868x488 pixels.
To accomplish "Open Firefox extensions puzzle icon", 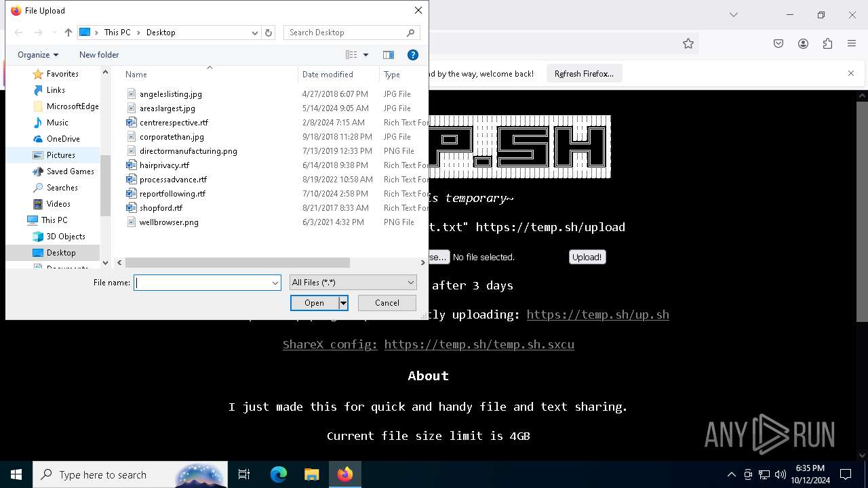I will 827,43.
